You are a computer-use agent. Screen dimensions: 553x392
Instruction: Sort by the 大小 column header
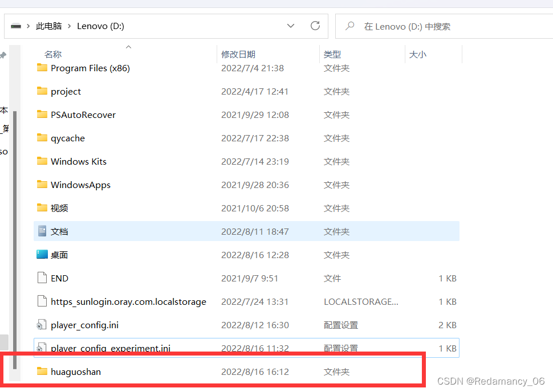click(x=417, y=54)
